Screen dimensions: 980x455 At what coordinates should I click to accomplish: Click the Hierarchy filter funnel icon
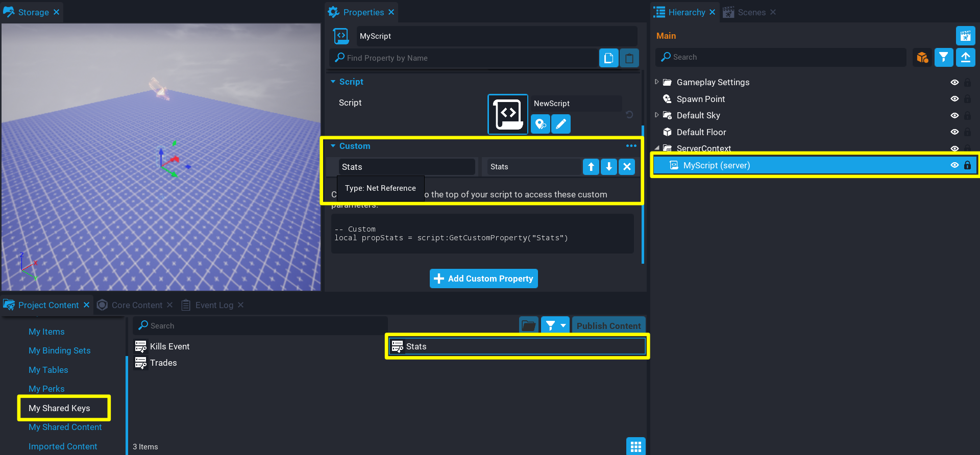coord(944,57)
